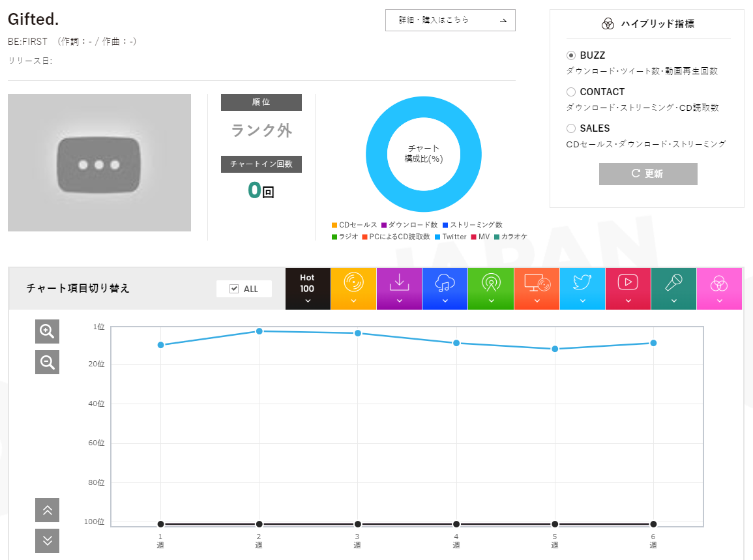This screenshot has width=753, height=560.
Task: Click the 順位 header label
Action: (261, 102)
